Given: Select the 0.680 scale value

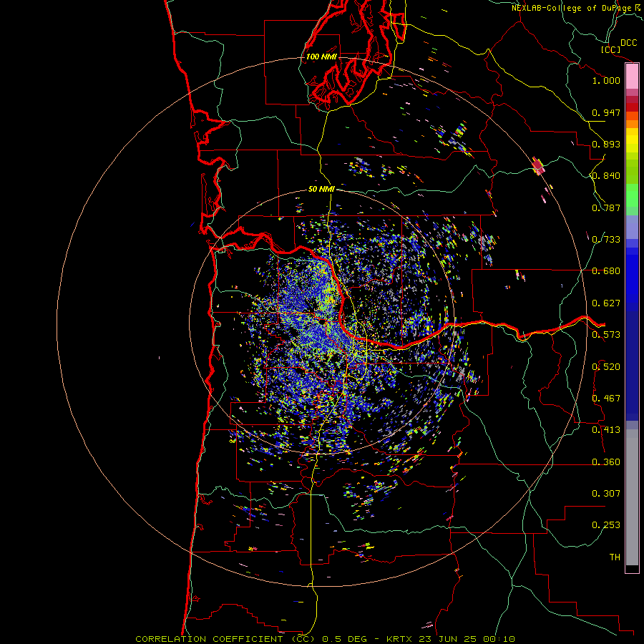Looking at the screenshot, I should [x=606, y=271].
